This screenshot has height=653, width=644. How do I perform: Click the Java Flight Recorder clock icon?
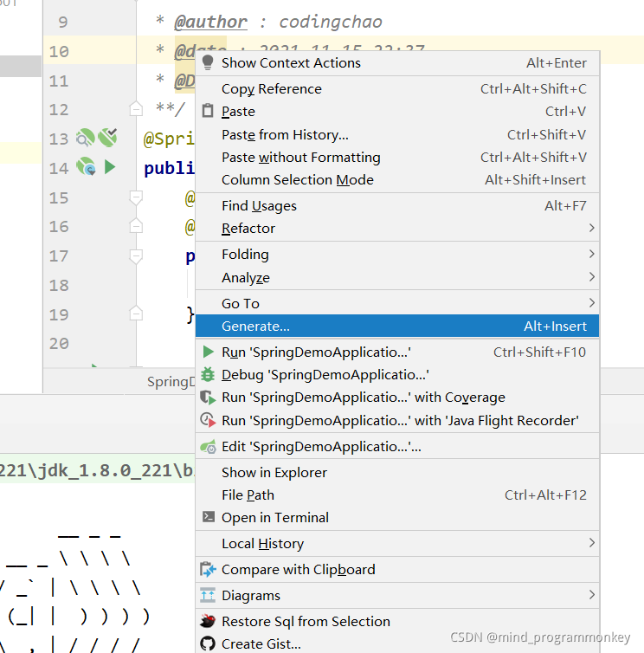pyautogui.click(x=208, y=420)
